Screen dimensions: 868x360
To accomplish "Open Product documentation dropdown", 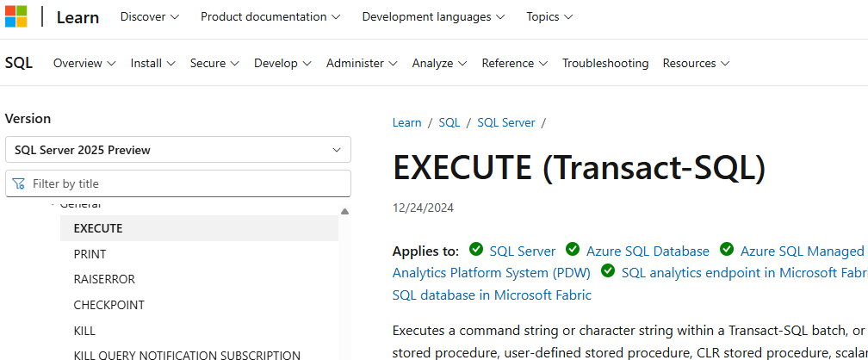I will (x=270, y=16).
